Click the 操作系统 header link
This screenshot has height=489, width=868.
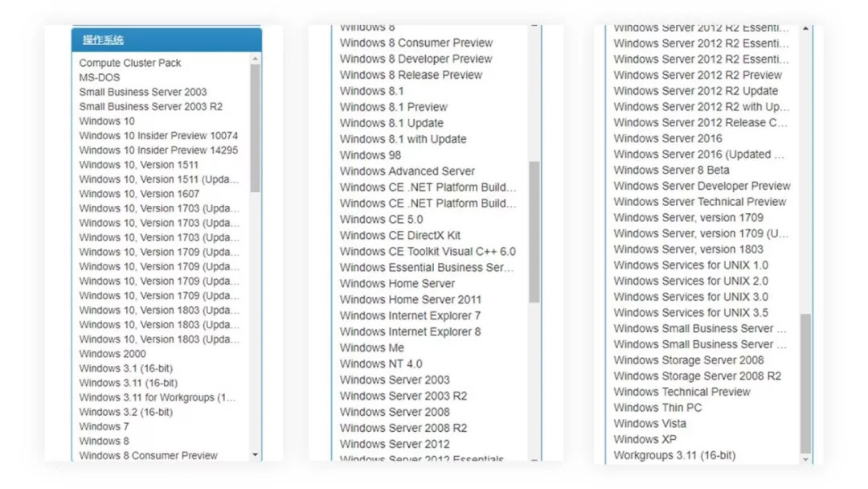pyautogui.click(x=103, y=40)
